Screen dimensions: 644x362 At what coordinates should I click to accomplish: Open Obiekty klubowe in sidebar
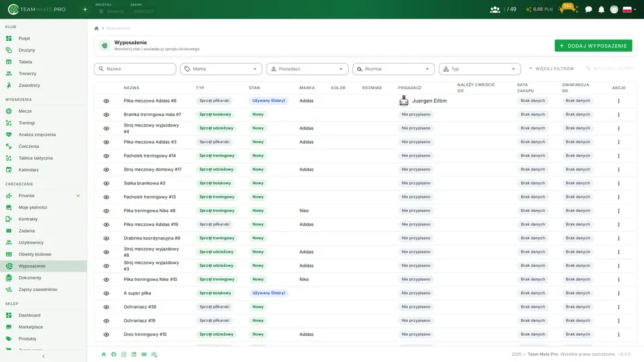[x=43, y=255]
